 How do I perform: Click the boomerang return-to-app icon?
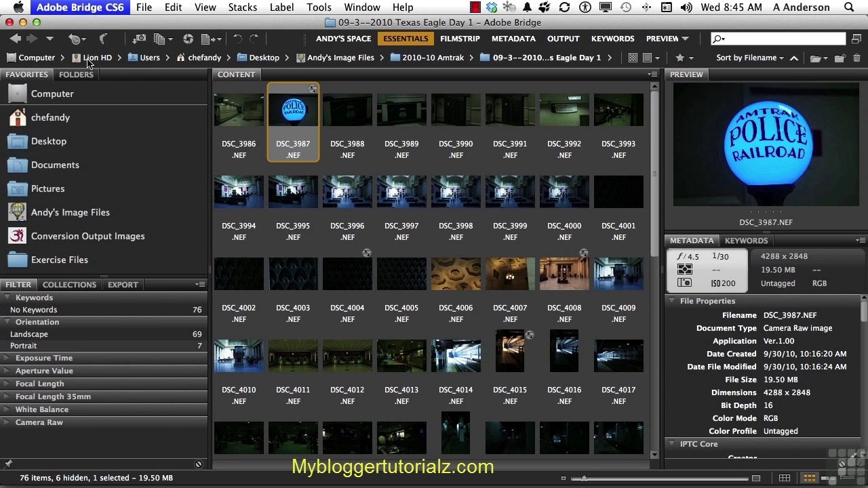[104, 39]
